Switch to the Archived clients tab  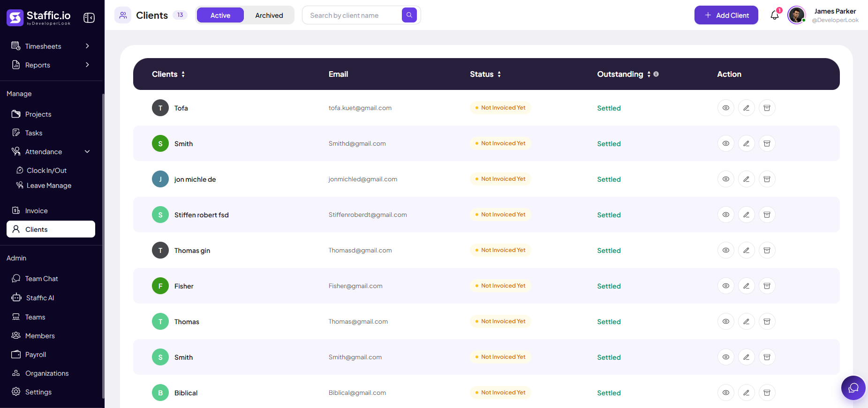(x=269, y=15)
